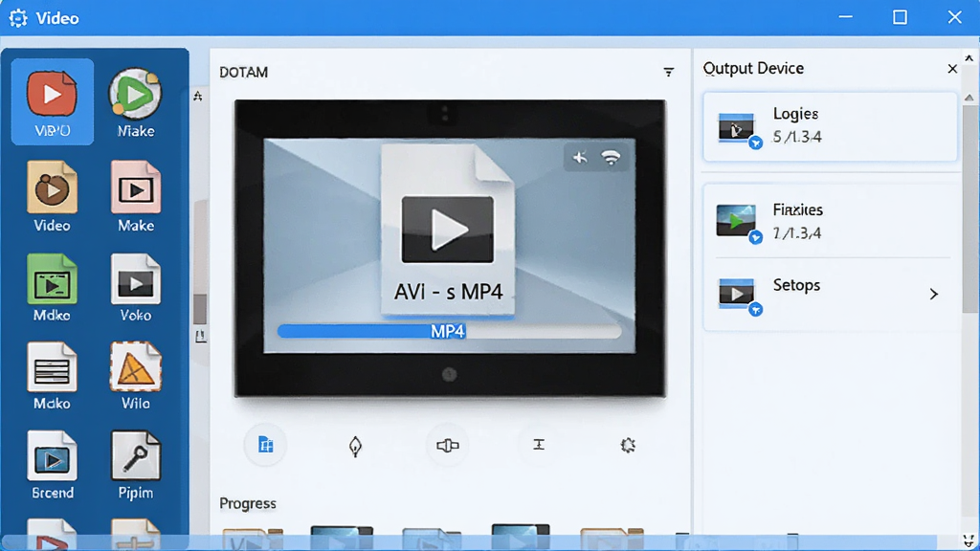Expand the Setops chevron arrow

[934, 294]
